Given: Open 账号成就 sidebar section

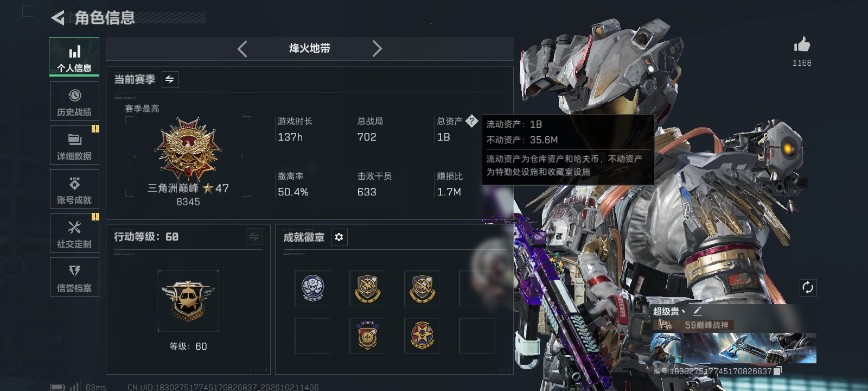Looking at the screenshot, I should click(74, 190).
